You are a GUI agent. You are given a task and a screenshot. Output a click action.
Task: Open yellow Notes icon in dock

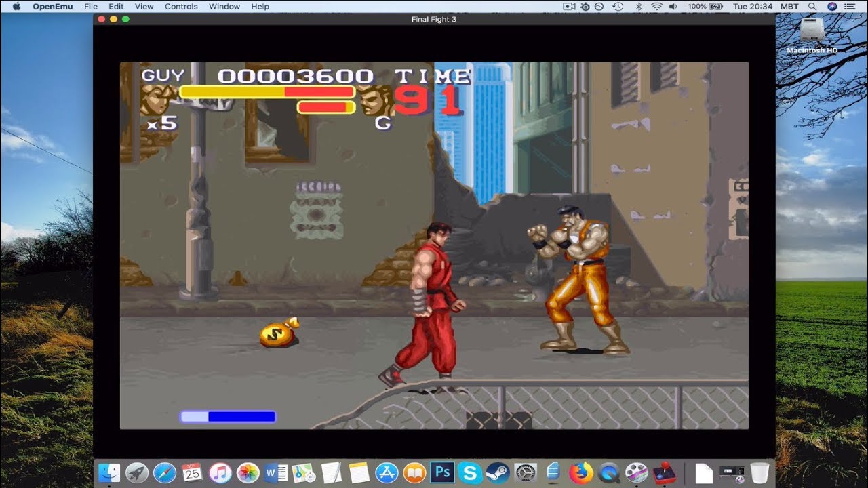359,472
